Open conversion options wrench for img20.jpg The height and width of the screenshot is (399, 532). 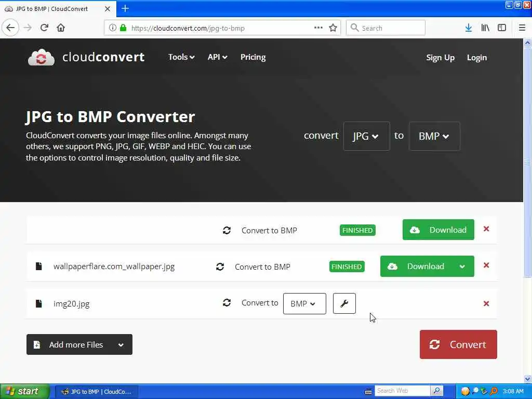344,303
